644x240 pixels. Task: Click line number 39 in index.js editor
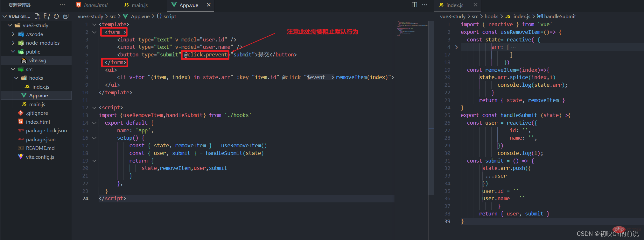tap(447, 221)
